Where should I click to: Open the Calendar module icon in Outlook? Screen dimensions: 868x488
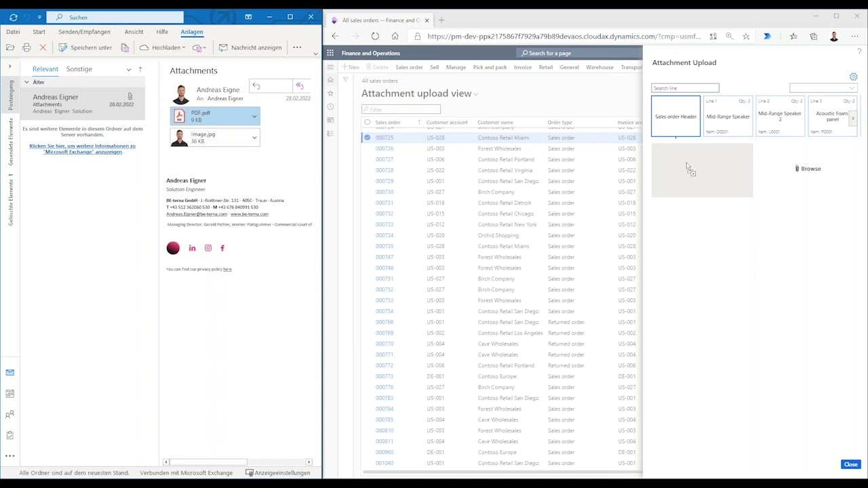tap(10, 394)
